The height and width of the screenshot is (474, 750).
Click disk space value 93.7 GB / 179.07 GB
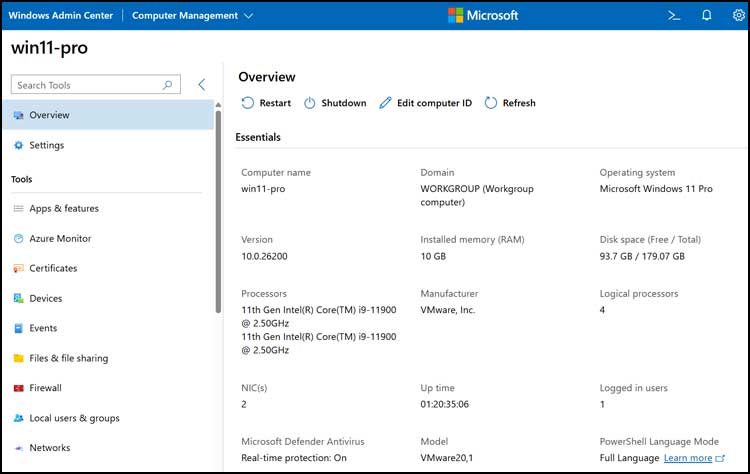click(x=642, y=256)
